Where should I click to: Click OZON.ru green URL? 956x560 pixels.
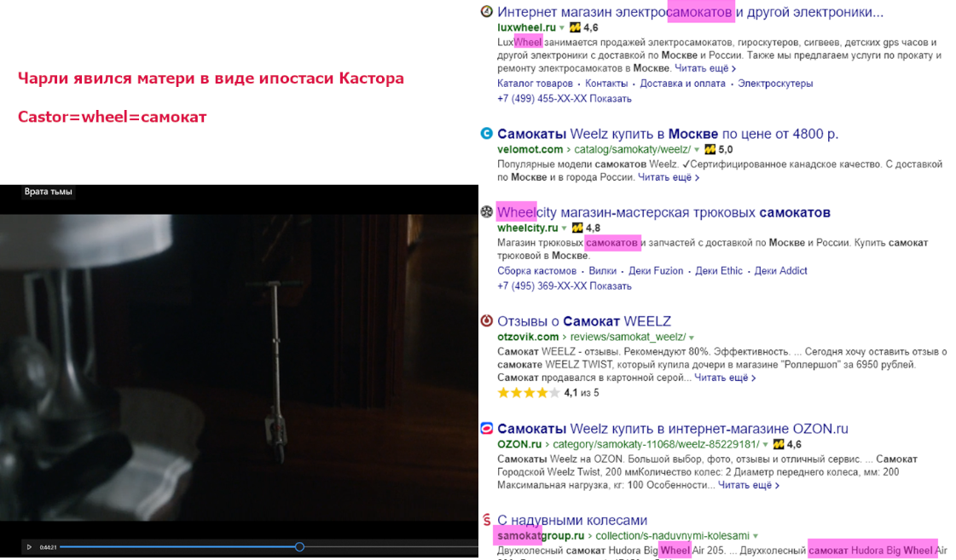coord(519,444)
